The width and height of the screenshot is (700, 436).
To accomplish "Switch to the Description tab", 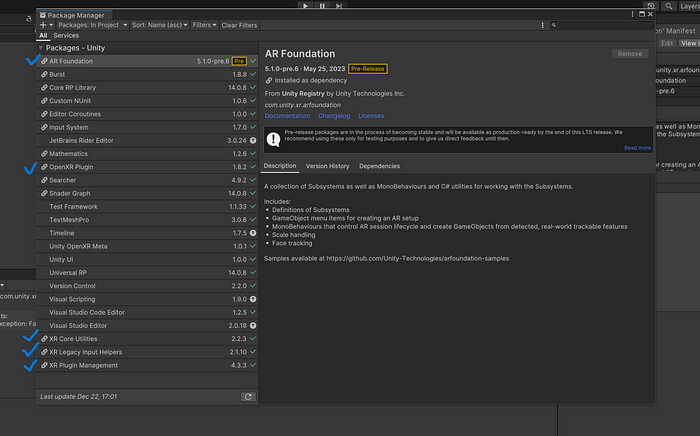I will (x=279, y=166).
